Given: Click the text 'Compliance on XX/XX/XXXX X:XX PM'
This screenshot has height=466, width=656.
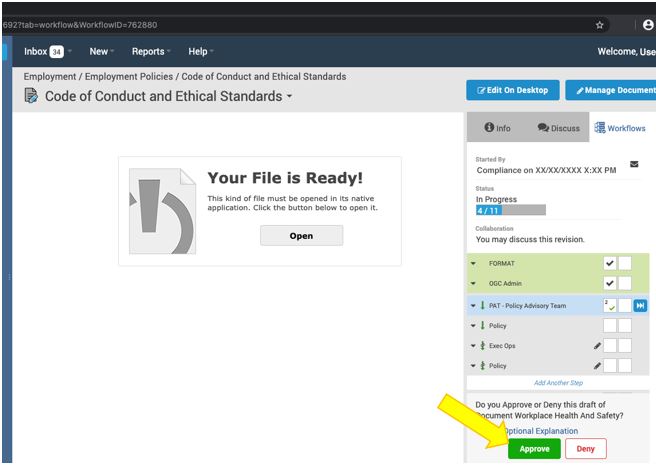Looking at the screenshot, I should (x=546, y=170).
